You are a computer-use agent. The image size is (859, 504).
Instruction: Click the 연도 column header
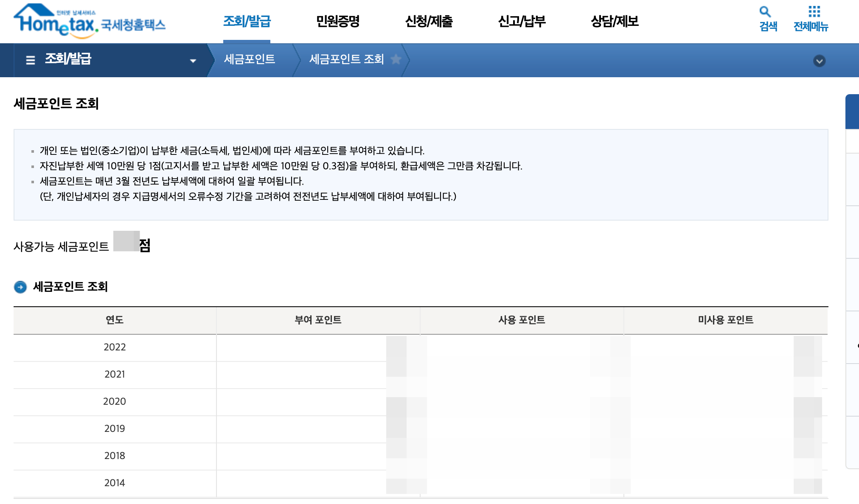[x=115, y=321]
